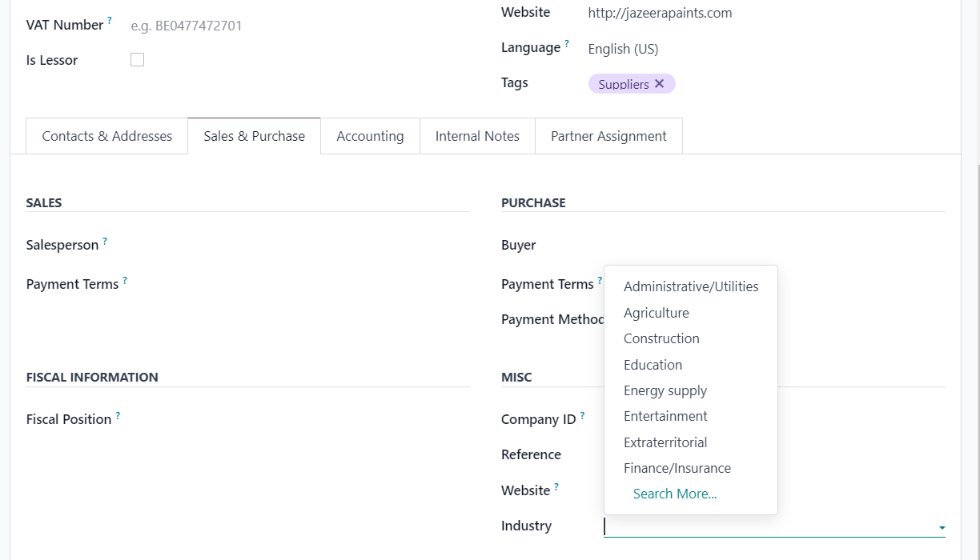The width and height of the screenshot is (980, 560).
Task: Switch to the Accounting tab
Action: click(370, 136)
